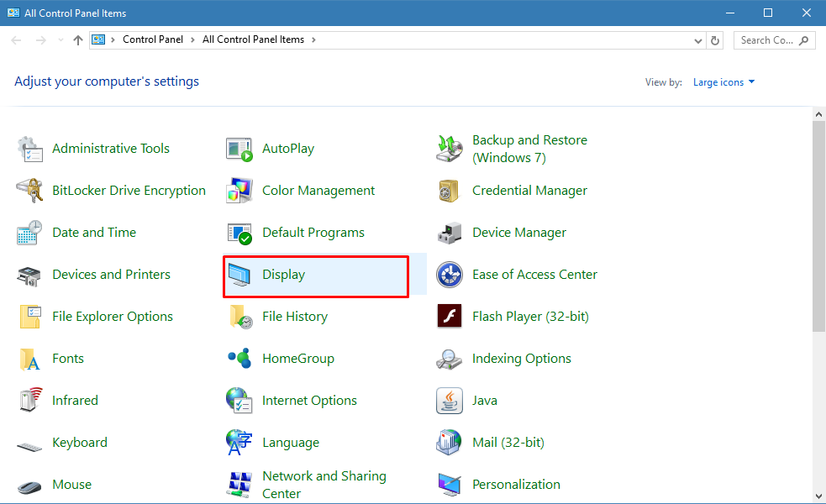Open the Indexing Options icon
This screenshot has height=504, width=826.
(450, 359)
